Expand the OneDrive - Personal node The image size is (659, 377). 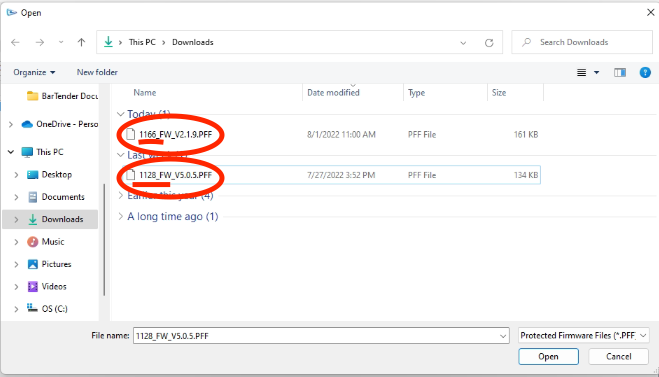pyautogui.click(x=11, y=124)
